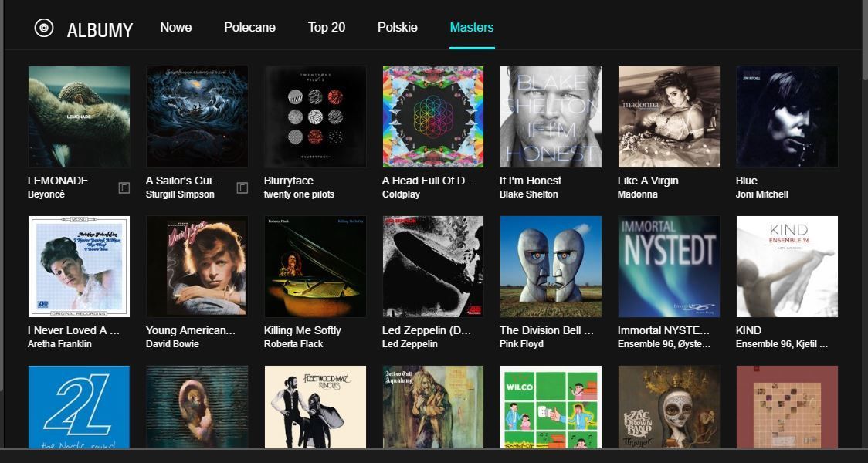The height and width of the screenshot is (463, 868).
Task: Open artist name Madonna under Like A Virgin
Action: [638, 194]
